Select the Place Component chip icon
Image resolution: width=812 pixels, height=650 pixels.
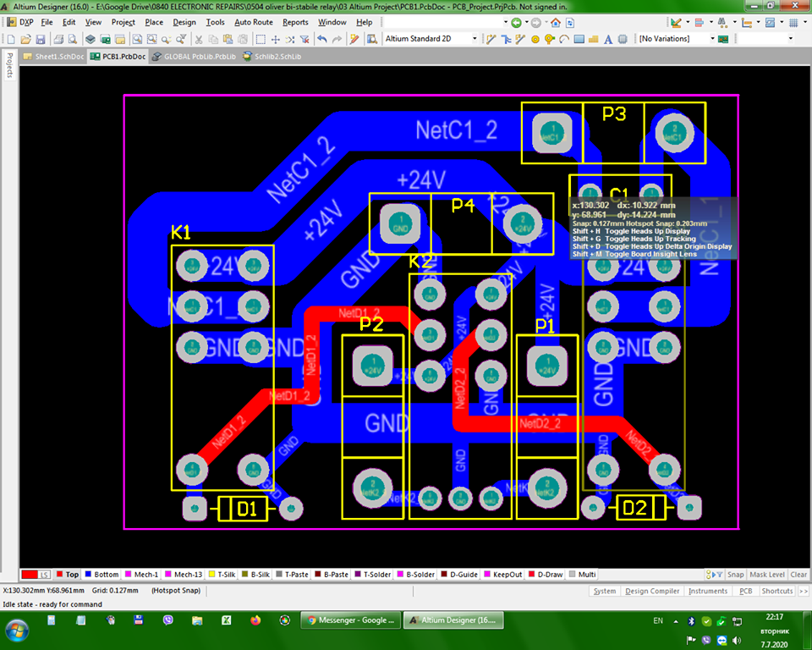(x=623, y=39)
